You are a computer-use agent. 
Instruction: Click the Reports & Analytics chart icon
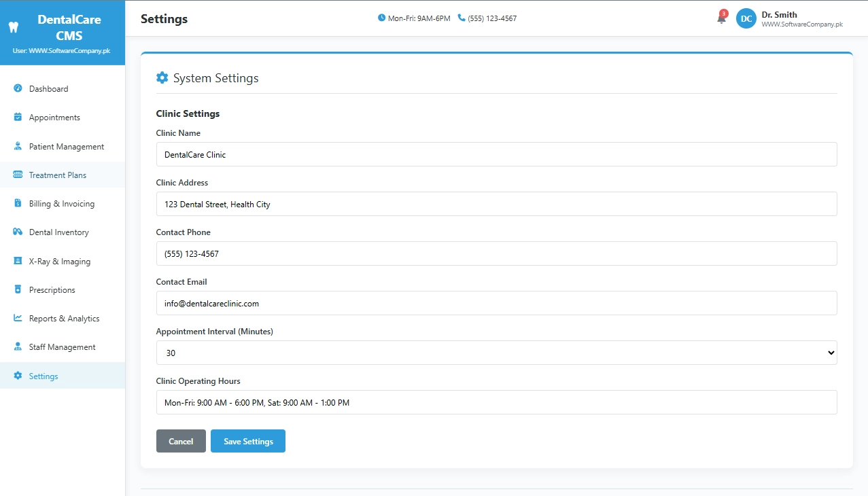point(18,318)
